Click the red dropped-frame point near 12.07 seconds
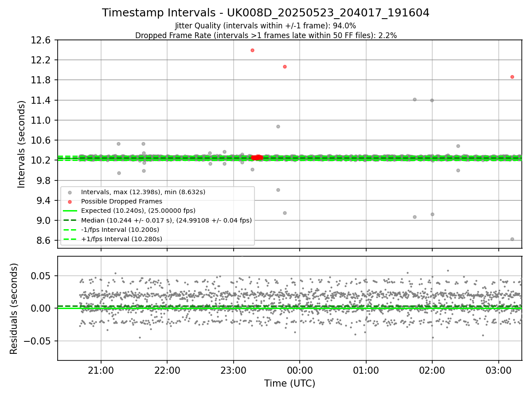The width and height of the screenshot is (532, 399). pyautogui.click(x=285, y=66)
